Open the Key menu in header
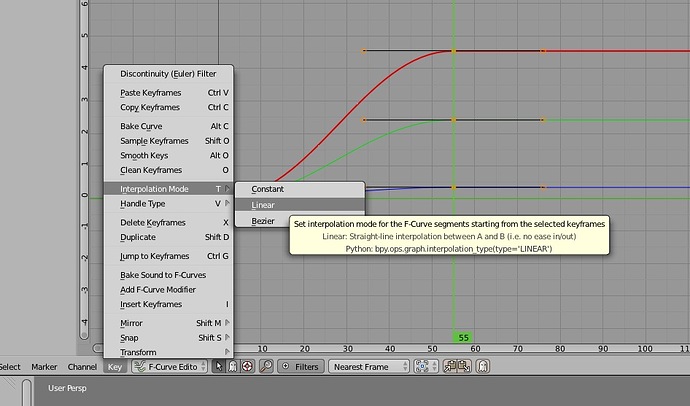 (x=115, y=367)
